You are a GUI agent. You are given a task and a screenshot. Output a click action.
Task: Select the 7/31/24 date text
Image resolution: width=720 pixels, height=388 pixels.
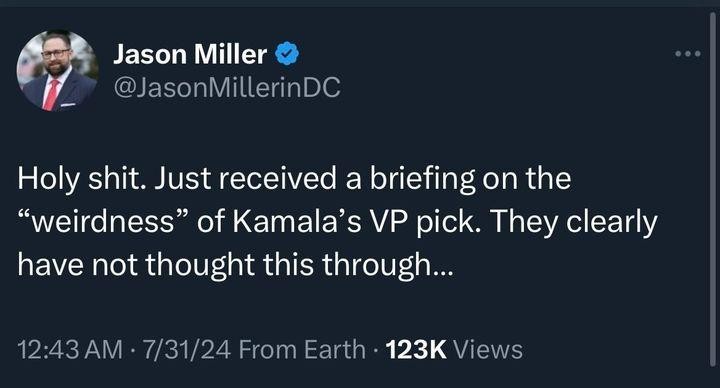point(186,349)
